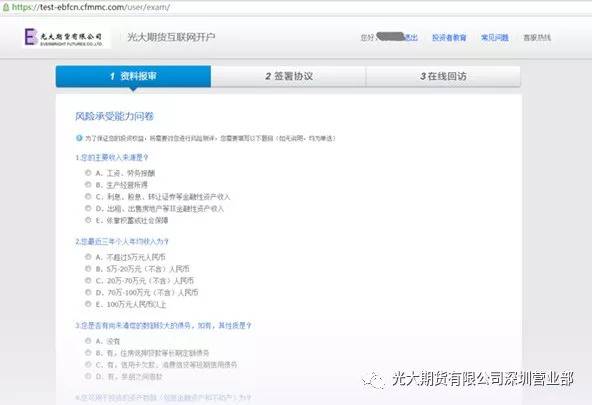
Task: Choose option D 出租、出售房地产 for question 1
Action: point(88,208)
